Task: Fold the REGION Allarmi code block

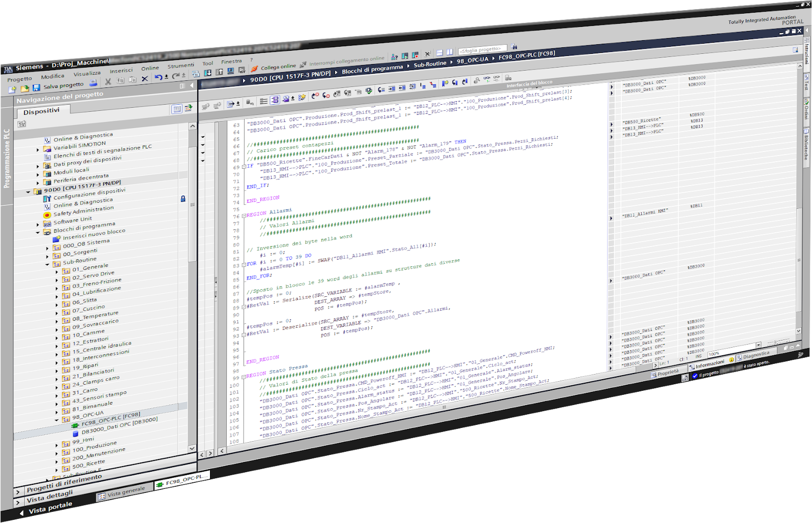Action: tap(244, 216)
